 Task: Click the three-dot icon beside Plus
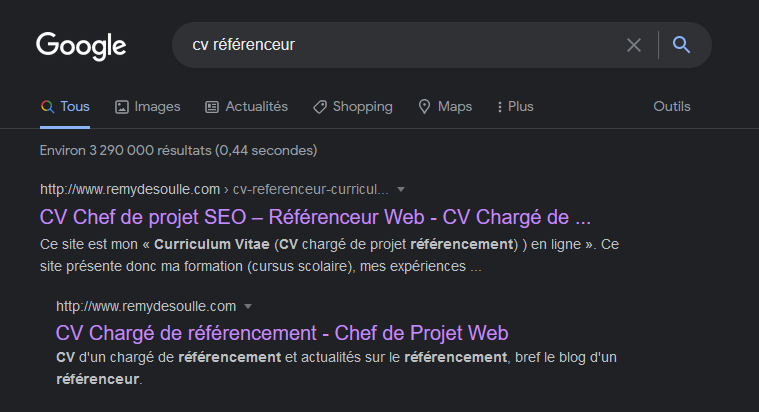(500, 107)
